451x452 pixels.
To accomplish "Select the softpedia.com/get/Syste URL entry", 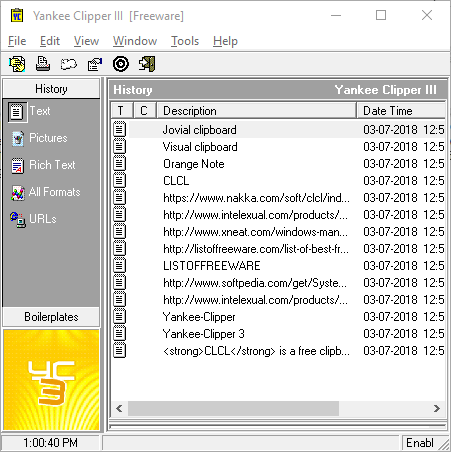I will pos(255,283).
